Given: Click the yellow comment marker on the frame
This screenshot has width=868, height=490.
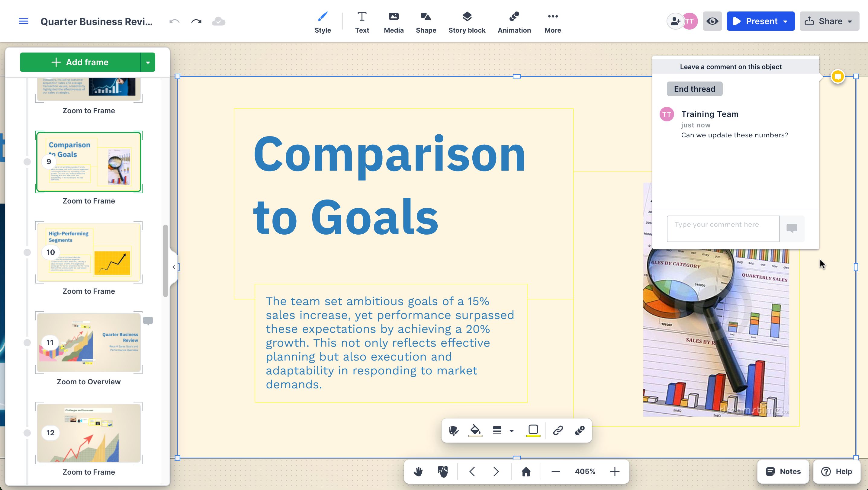Looking at the screenshot, I should (838, 76).
